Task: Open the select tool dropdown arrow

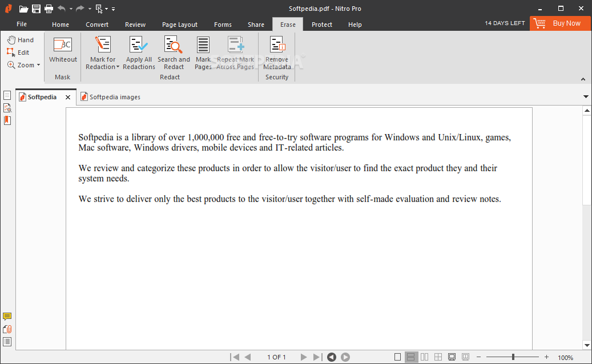Action: 107,9
